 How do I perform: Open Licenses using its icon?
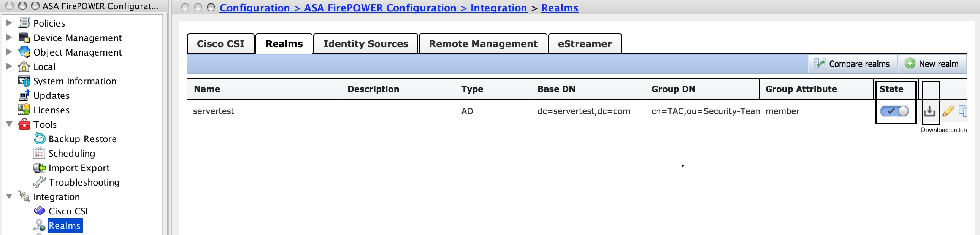coord(24,110)
